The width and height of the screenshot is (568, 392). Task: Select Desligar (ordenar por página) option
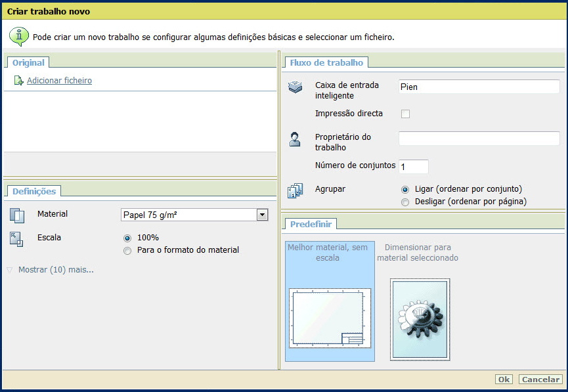(405, 202)
